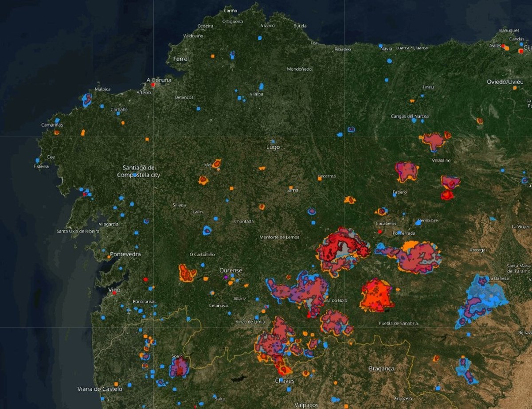532x409 pixels.
Task: Select the Cee label
Action: pyautogui.click(x=51, y=156)
